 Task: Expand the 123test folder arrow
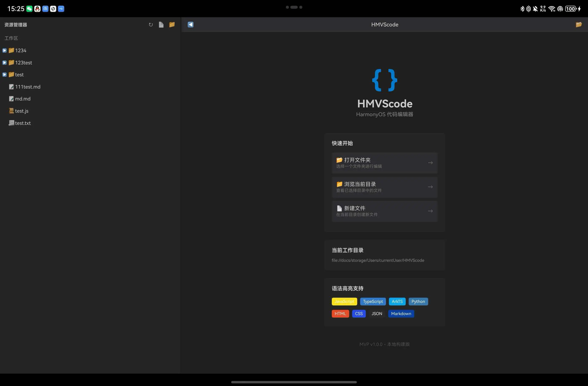point(4,63)
